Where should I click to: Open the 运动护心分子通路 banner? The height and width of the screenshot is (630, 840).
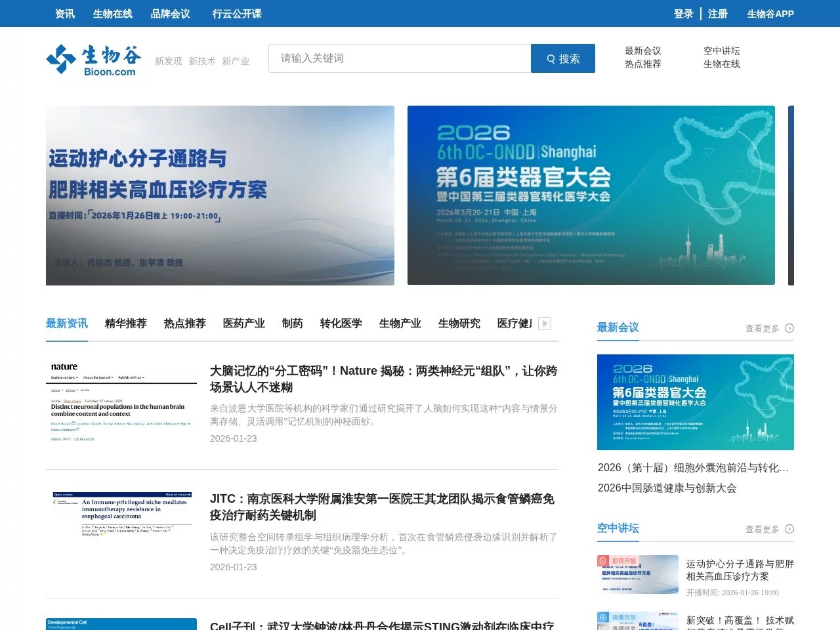click(220, 196)
